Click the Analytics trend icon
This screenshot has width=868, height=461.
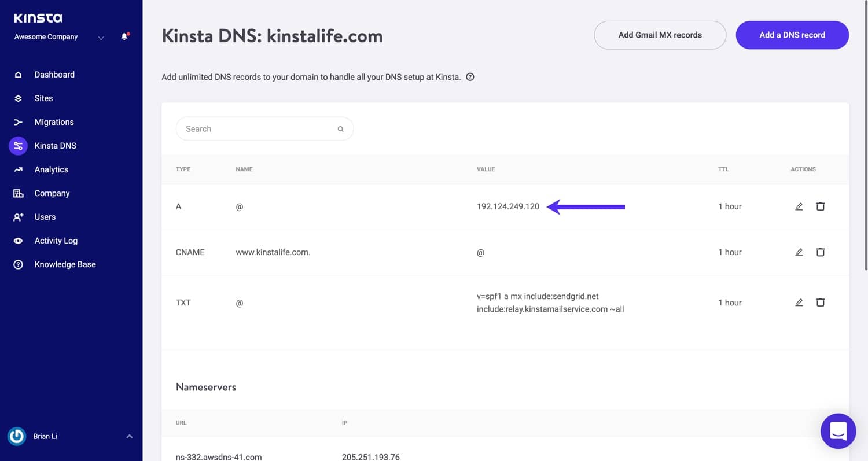point(18,169)
